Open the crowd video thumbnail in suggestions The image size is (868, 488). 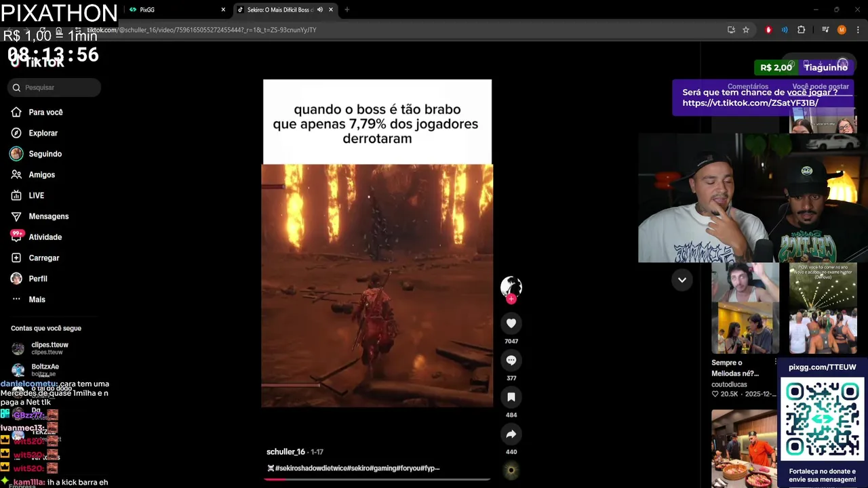coord(823,308)
